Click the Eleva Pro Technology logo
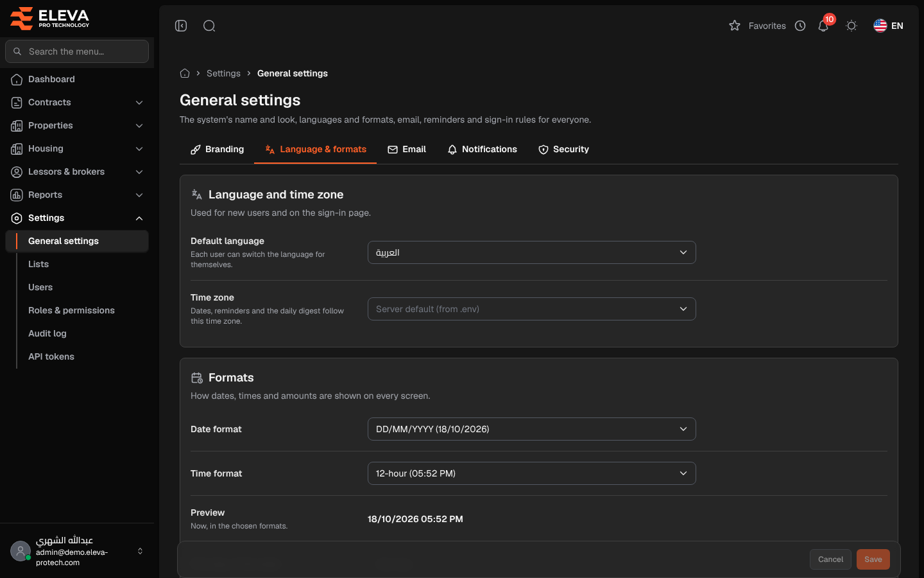The image size is (924, 578). pyautogui.click(x=50, y=19)
